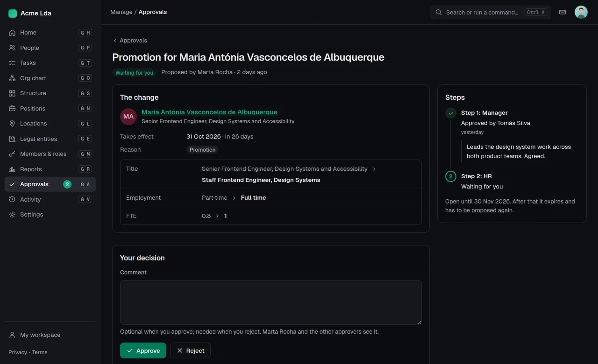The height and width of the screenshot is (364, 598).
Task: Click the Locations pin icon
Action: click(12, 124)
